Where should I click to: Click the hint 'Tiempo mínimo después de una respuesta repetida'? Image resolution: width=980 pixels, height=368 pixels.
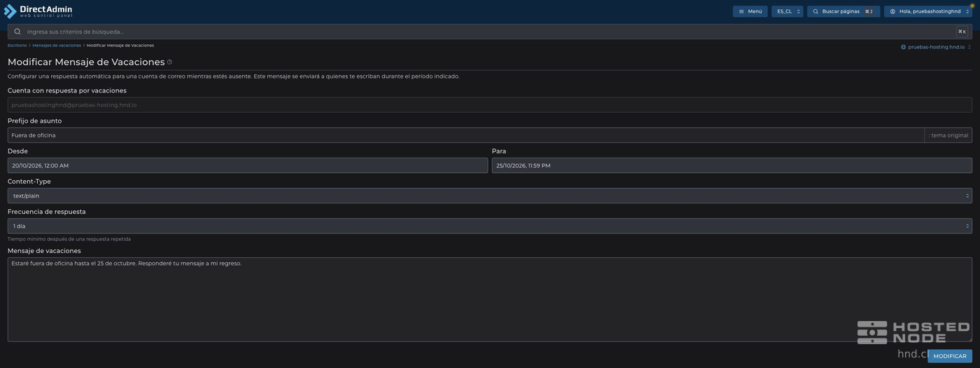tap(69, 239)
